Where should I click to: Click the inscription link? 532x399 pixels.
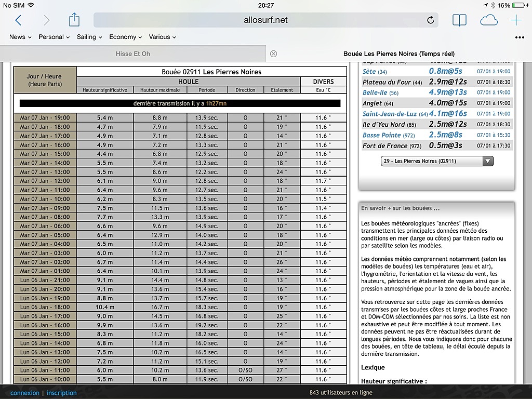point(61,393)
